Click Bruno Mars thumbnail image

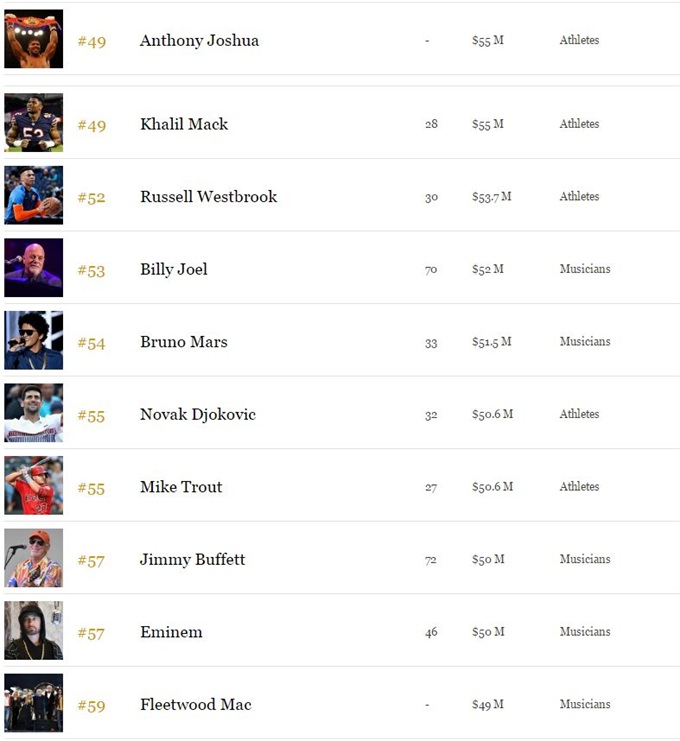(34, 340)
